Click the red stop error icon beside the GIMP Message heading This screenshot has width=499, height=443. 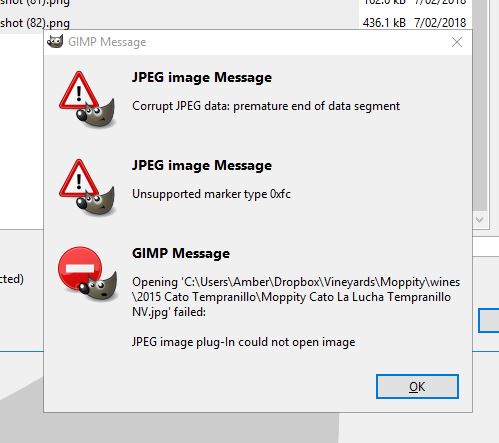[88, 274]
